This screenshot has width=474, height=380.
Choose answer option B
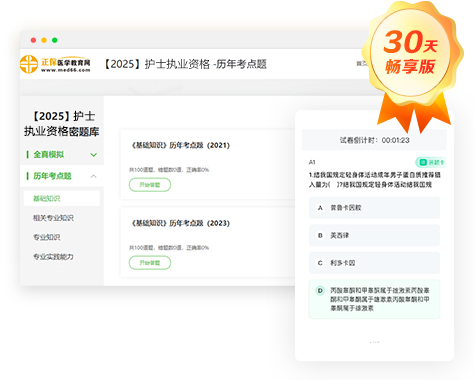click(x=374, y=235)
